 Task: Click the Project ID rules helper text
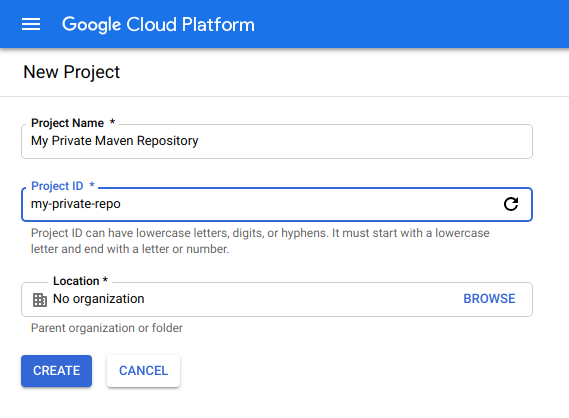[260, 241]
